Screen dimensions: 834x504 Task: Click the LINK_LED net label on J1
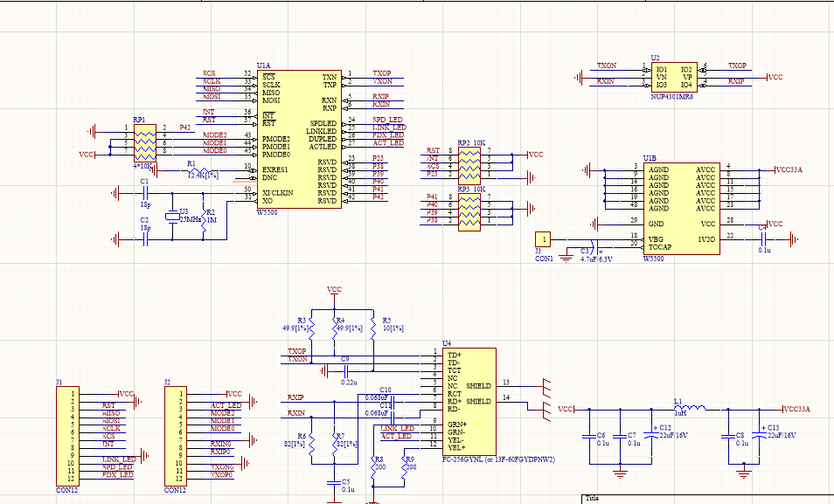pyautogui.click(x=119, y=459)
